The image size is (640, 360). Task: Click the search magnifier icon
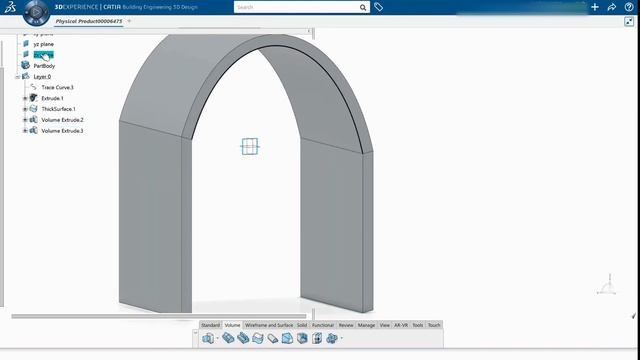point(362,7)
